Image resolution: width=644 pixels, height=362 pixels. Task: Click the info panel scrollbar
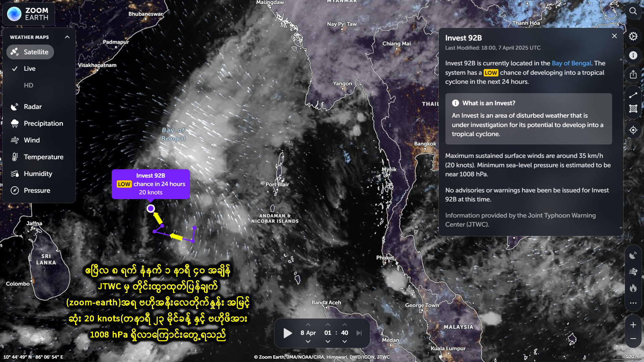(x=621, y=143)
